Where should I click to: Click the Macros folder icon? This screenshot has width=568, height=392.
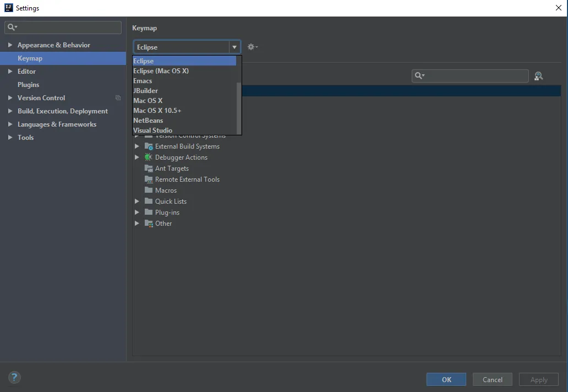[x=149, y=190]
